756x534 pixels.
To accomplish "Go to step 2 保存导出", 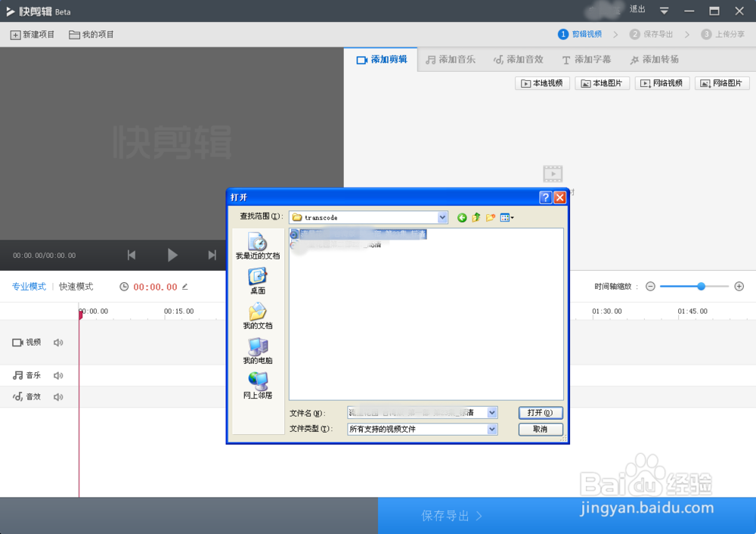I will 652,34.
